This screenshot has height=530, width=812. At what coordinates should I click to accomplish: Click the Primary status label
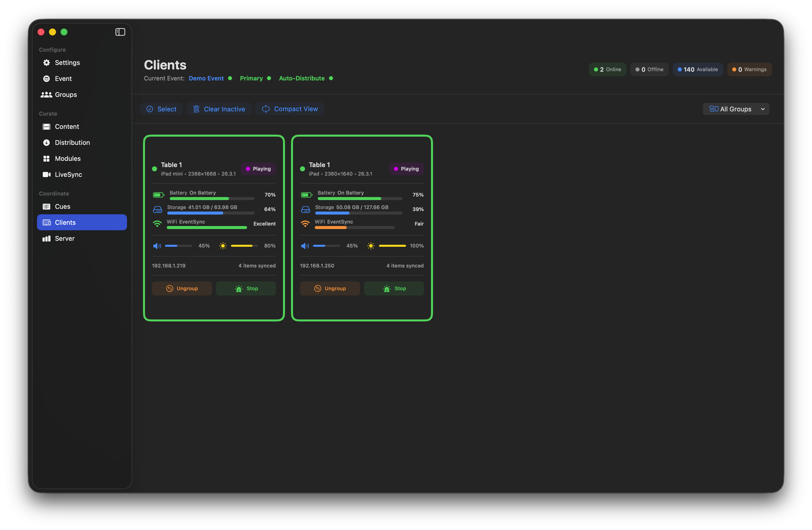(x=251, y=78)
